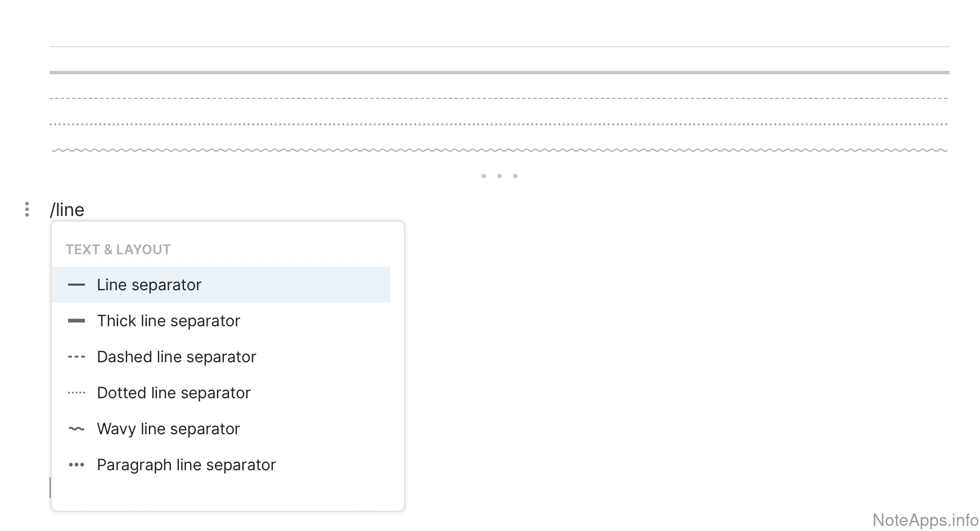
Task: Select the "Wavy line separator" text option
Action: 168,429
